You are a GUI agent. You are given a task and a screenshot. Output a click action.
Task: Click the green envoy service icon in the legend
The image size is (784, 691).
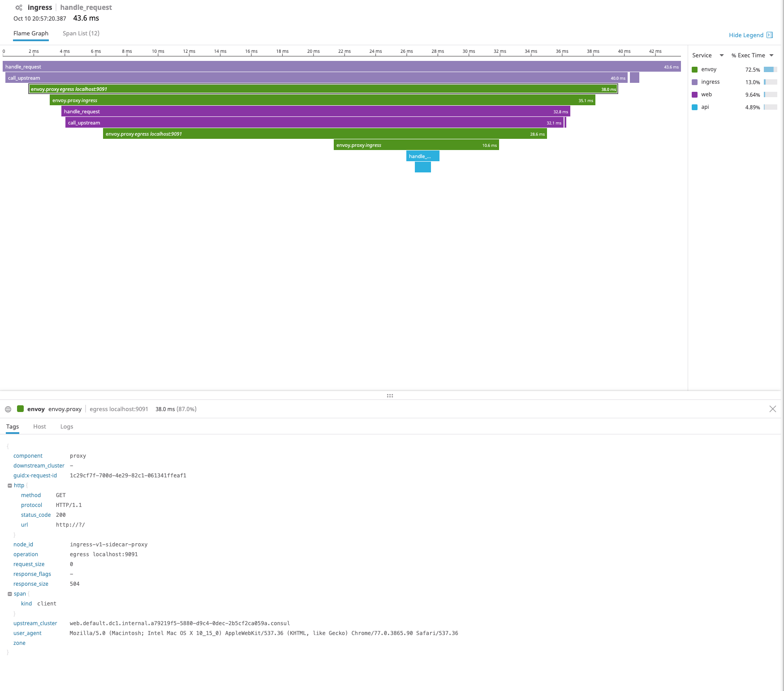694,69
